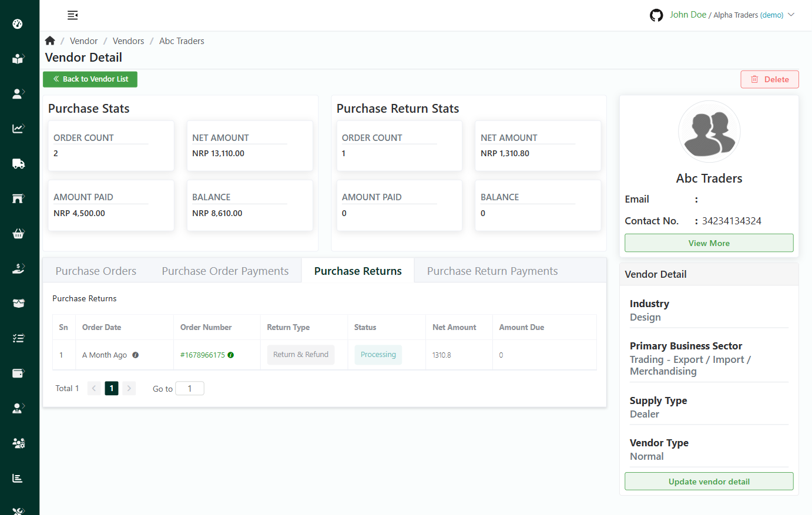Click Vendors in the breadcrumb

pos(128,41)
